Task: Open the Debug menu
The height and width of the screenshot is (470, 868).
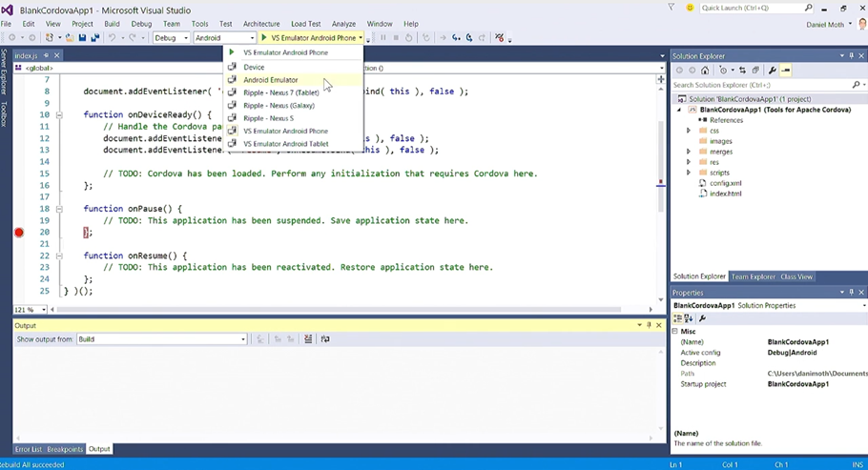Action: pyautogui.click(x=141, y=24)
